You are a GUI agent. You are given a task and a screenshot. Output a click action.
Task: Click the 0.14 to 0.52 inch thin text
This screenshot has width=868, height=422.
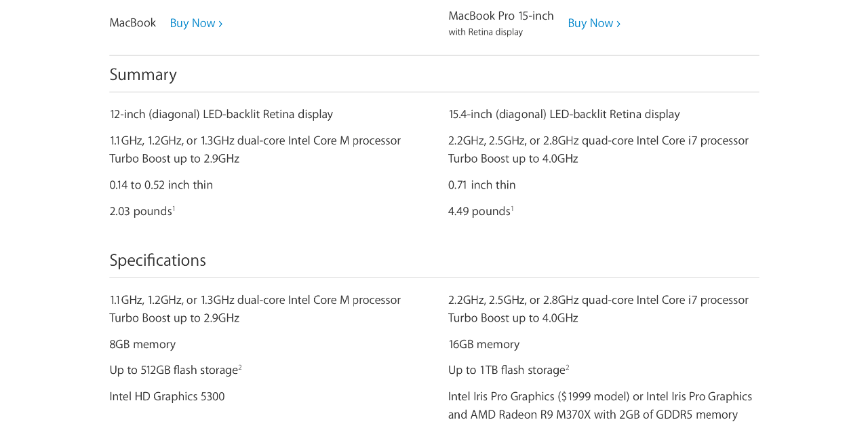click(161, 185)
